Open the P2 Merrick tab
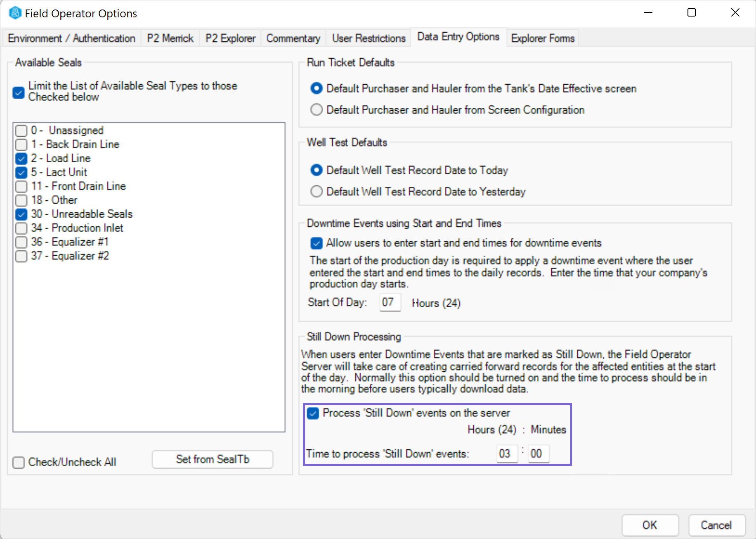The height and width of the screenshot is (539, 756). tap(170, 38)
